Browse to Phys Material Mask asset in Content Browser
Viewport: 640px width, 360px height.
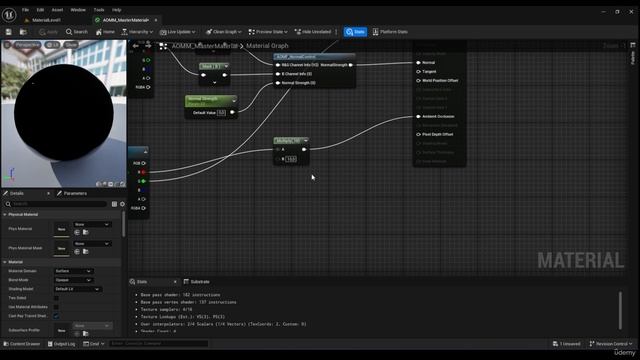coord(86,251)
